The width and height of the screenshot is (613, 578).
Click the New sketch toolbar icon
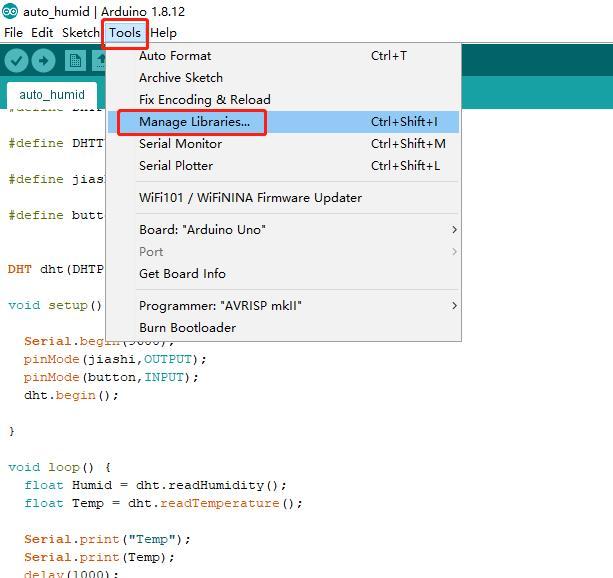pyautogui.click(x=75, y=61)
